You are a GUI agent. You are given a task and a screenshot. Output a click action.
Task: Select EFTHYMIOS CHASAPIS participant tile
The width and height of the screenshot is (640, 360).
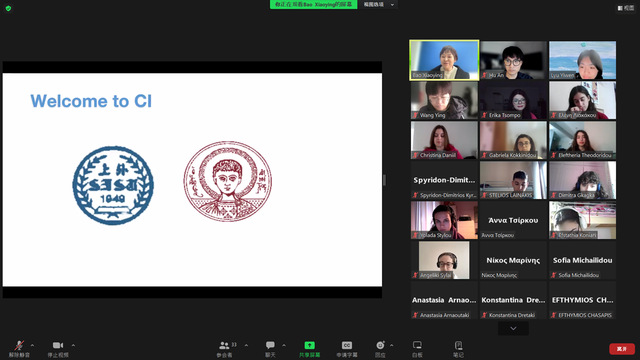pos(582,300)
